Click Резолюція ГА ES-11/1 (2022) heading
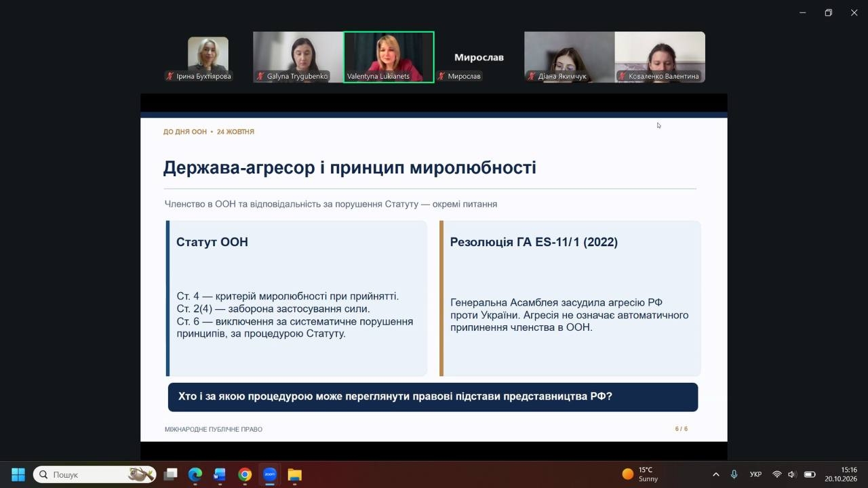This screenshot has height=488, width=868. tap(534, 242)
